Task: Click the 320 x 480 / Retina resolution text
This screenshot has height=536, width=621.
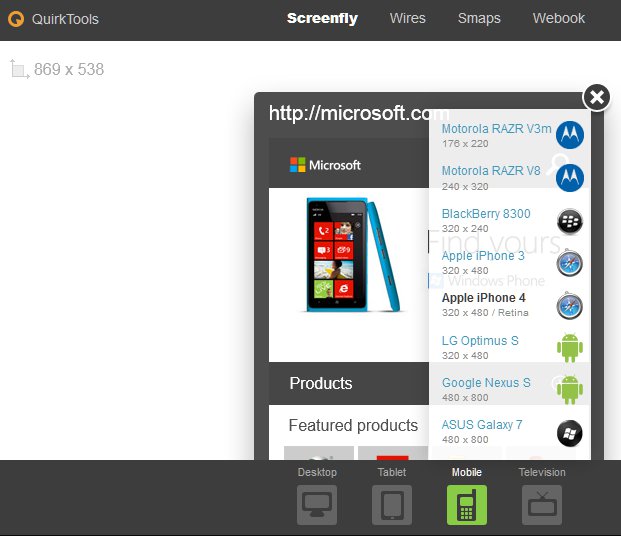Action: (x=485, y=313)
